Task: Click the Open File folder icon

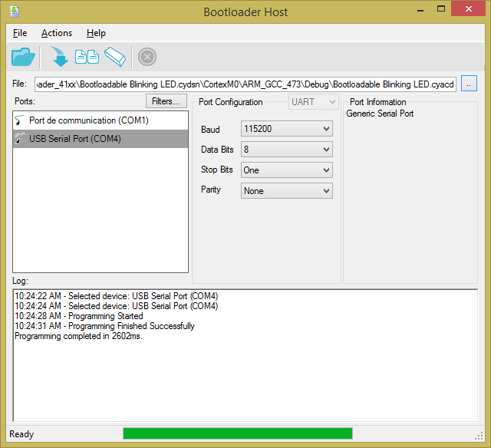Action: pos(23,57)
